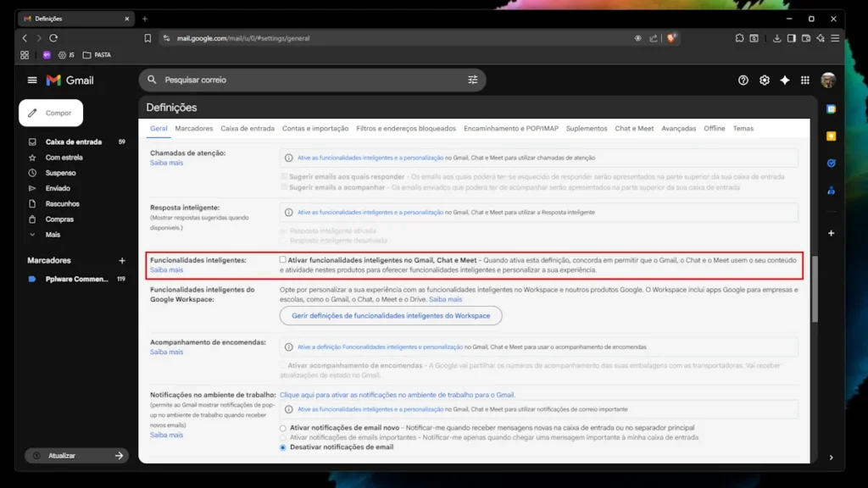Open Contacts in the side panel
The image size is (868, 488).
pos(831,191)
